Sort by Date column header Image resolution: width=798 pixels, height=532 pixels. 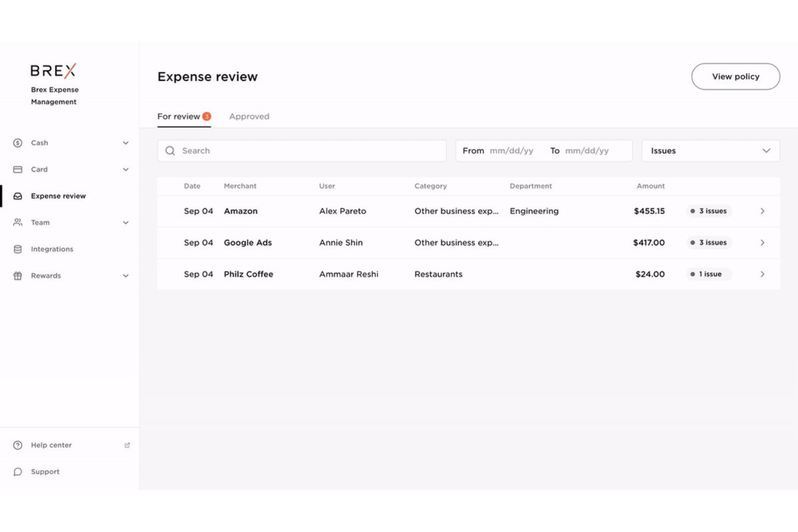tap(192, 186)
